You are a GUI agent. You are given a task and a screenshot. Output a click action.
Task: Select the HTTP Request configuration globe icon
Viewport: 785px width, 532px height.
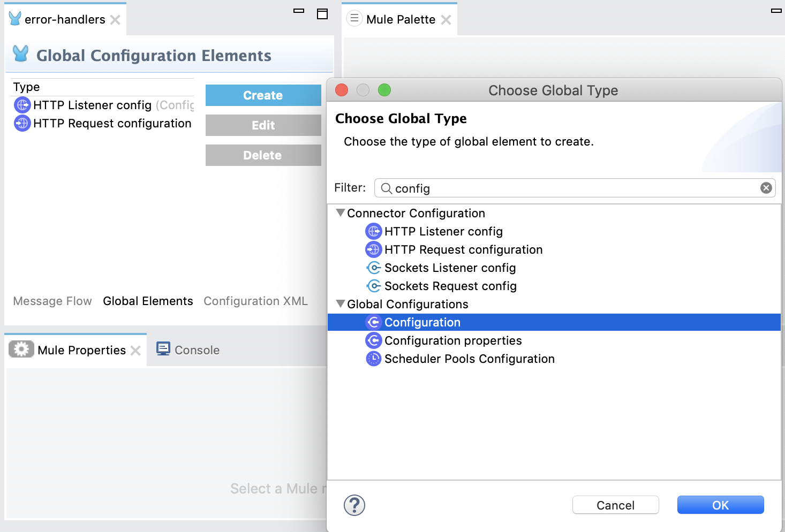click(374, 249)
